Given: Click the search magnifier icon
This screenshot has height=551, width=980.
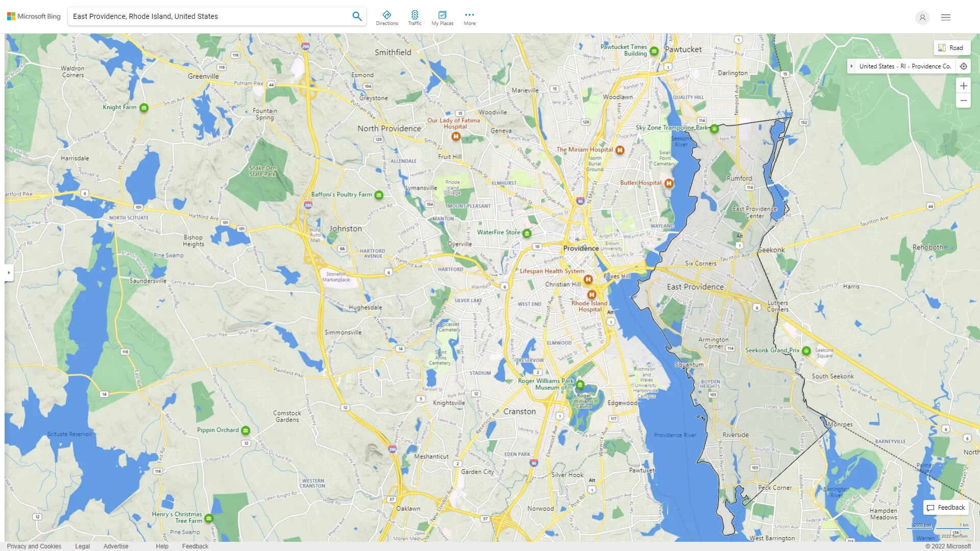Looking at the screenshot, I should coord(357,16).
